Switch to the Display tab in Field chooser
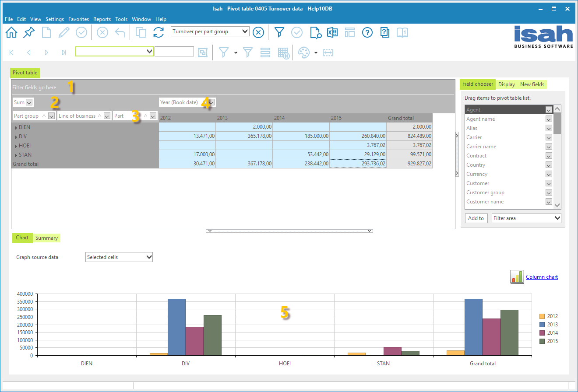 pos(506,84)
